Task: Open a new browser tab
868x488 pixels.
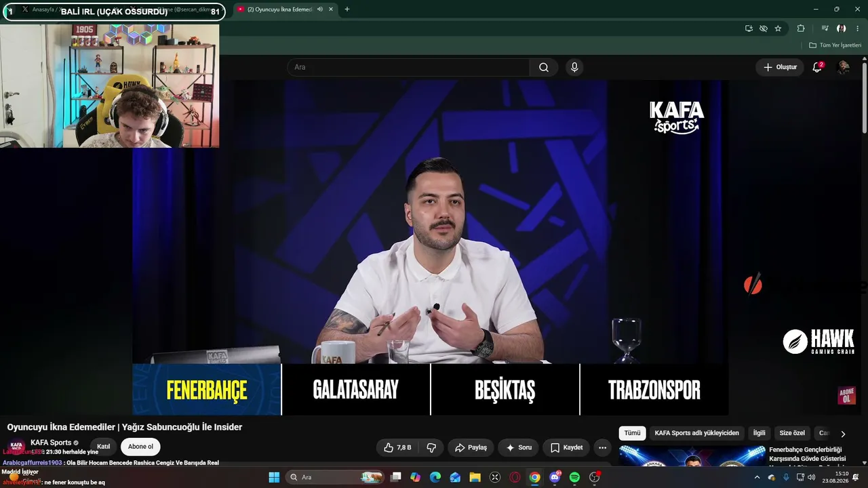Action: (347, 9)
